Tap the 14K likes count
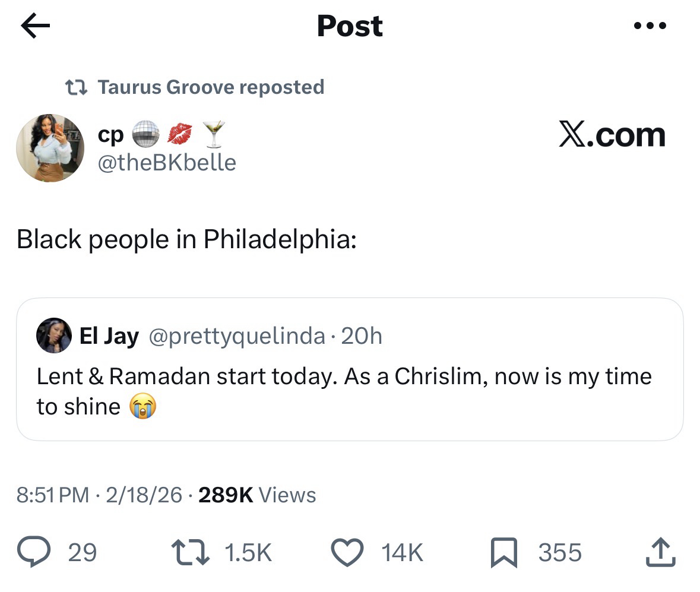 (x=402, y=553)
